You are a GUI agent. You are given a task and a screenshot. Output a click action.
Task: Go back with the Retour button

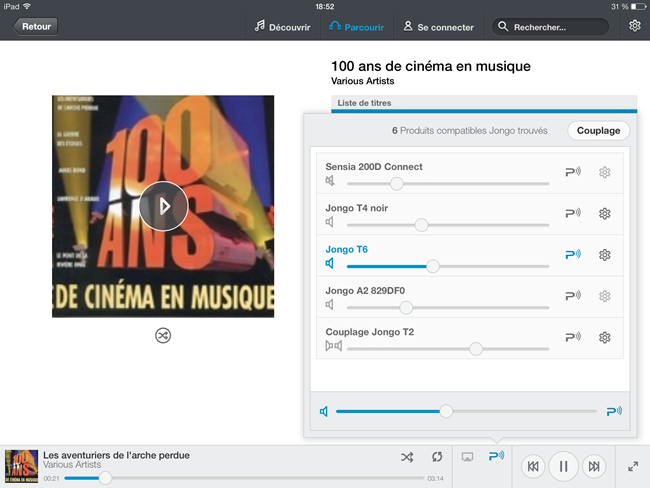click(36, 27)
